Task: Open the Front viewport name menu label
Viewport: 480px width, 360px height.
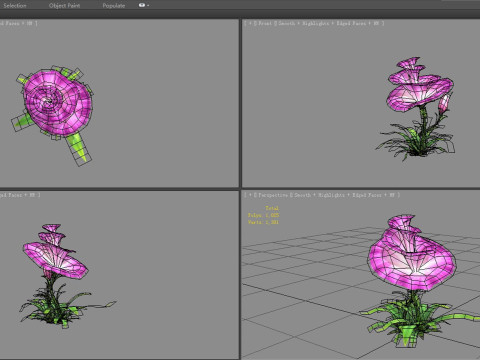Action: (x=265, y=23)
